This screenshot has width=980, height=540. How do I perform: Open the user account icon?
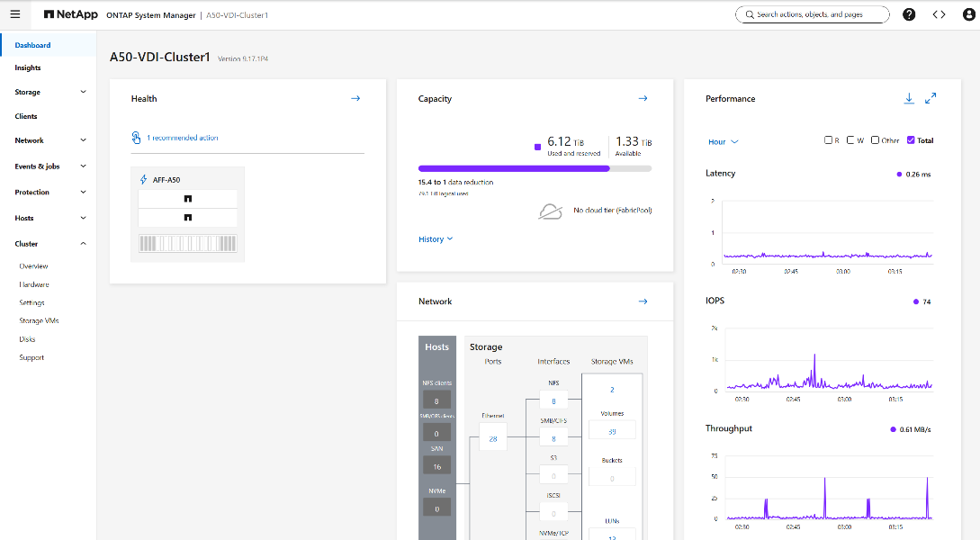(x=968, y=14)
